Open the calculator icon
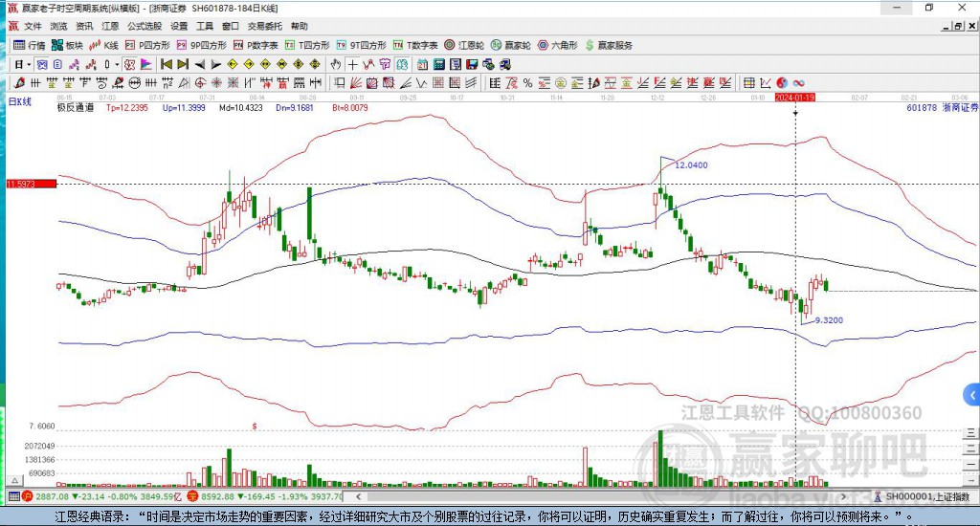This screenshot has width=980, height=526. pos(438,64)
